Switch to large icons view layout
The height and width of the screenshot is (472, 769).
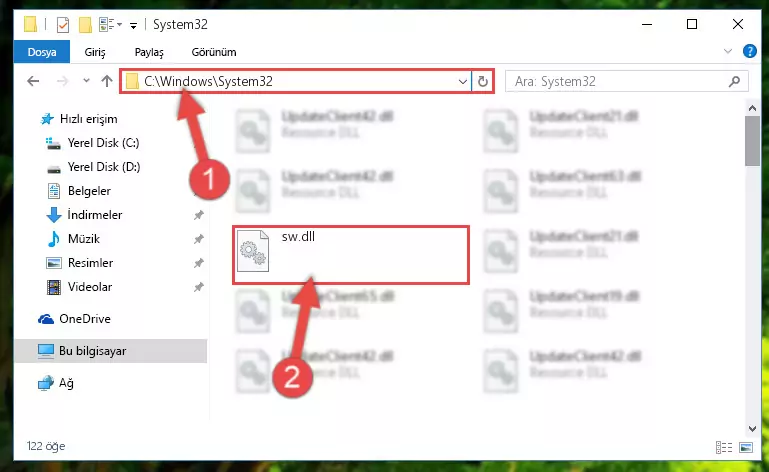tap(746, 447)
